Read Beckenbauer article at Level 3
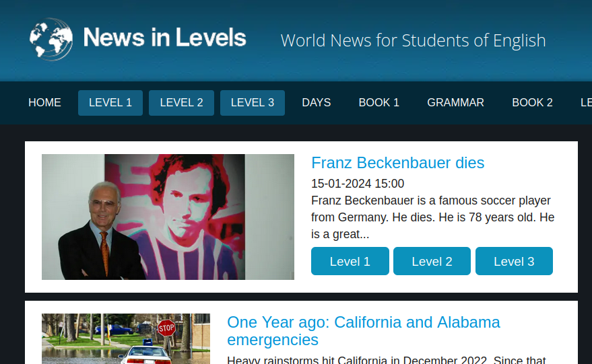This screenshot has height=364, width=592. point(514,262)
